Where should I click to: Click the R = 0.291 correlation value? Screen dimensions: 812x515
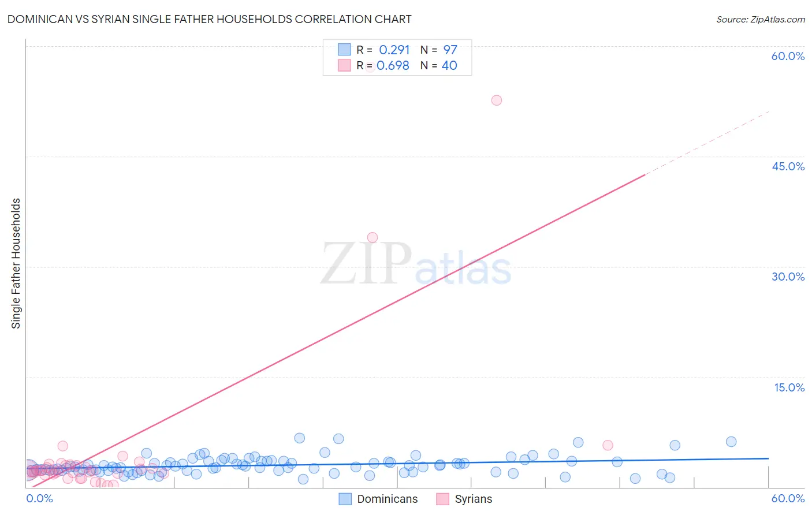(383, 50)
